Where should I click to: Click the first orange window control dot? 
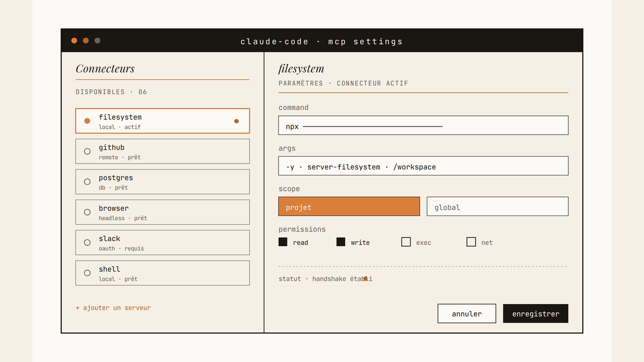[74, 41]
